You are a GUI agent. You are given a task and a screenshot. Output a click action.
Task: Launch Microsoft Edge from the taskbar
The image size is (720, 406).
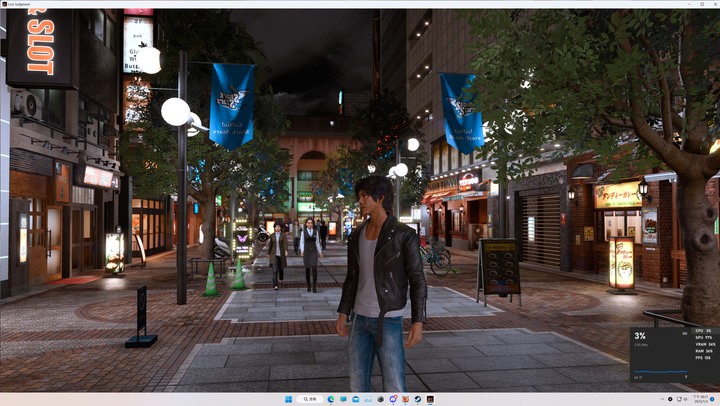[331, 399]
